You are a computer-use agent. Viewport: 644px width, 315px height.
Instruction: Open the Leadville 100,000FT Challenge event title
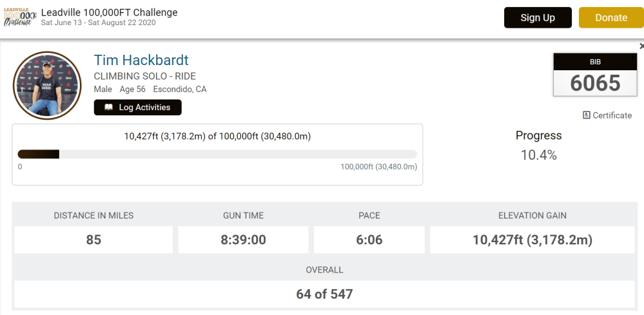coord(109,12)
